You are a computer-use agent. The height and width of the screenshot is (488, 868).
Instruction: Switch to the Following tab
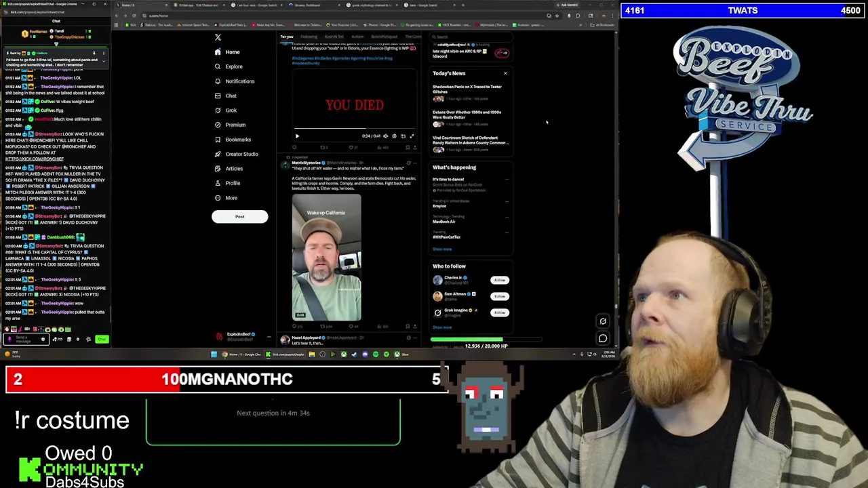tap(309, 37)
